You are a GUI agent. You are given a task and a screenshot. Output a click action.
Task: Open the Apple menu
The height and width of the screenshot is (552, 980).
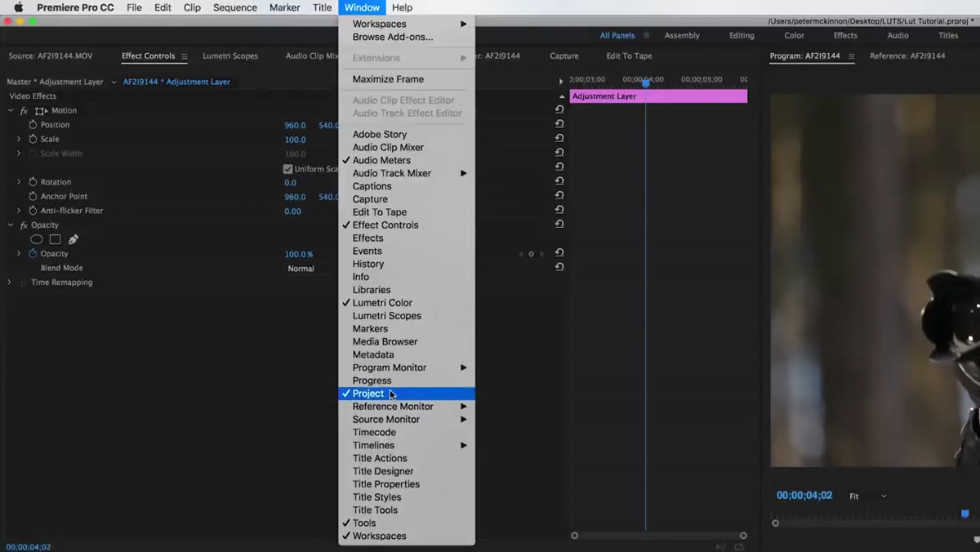18,7
